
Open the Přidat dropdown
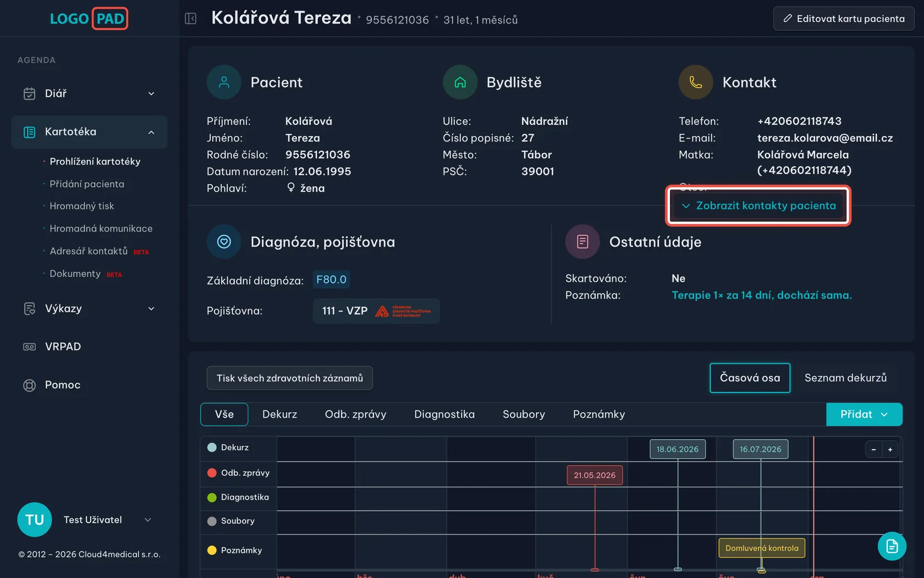click(864, 415)
